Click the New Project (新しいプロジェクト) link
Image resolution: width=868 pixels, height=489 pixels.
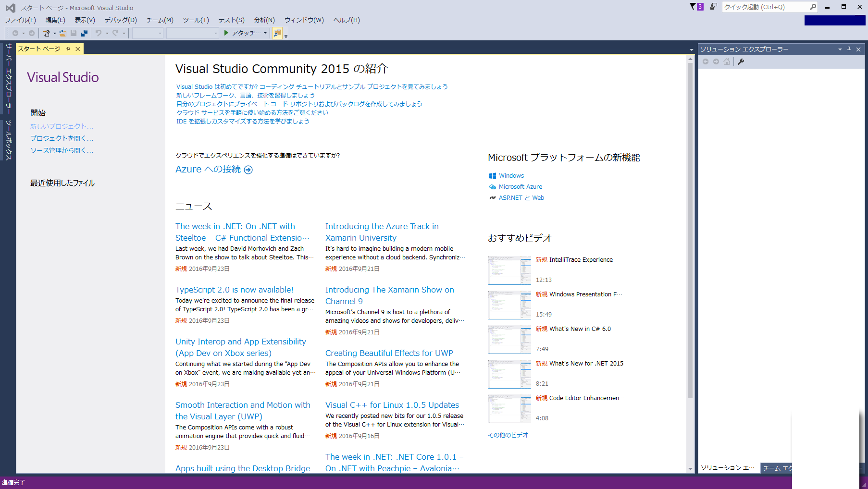[x=62, y=126]
